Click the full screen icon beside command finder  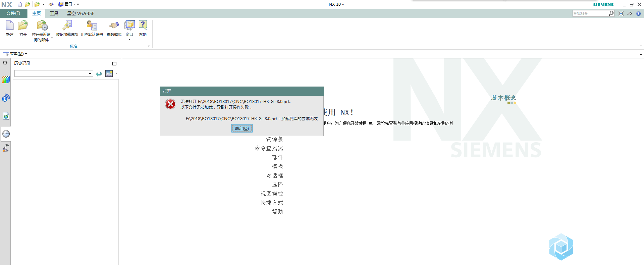point(621,14)
